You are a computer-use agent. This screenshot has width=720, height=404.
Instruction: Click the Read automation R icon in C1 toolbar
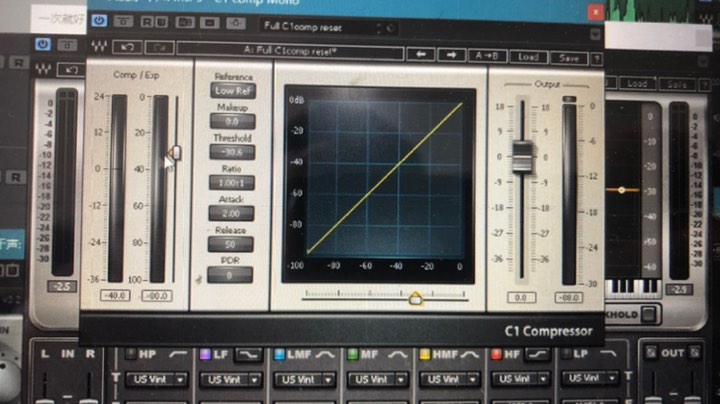click(147, 22)
